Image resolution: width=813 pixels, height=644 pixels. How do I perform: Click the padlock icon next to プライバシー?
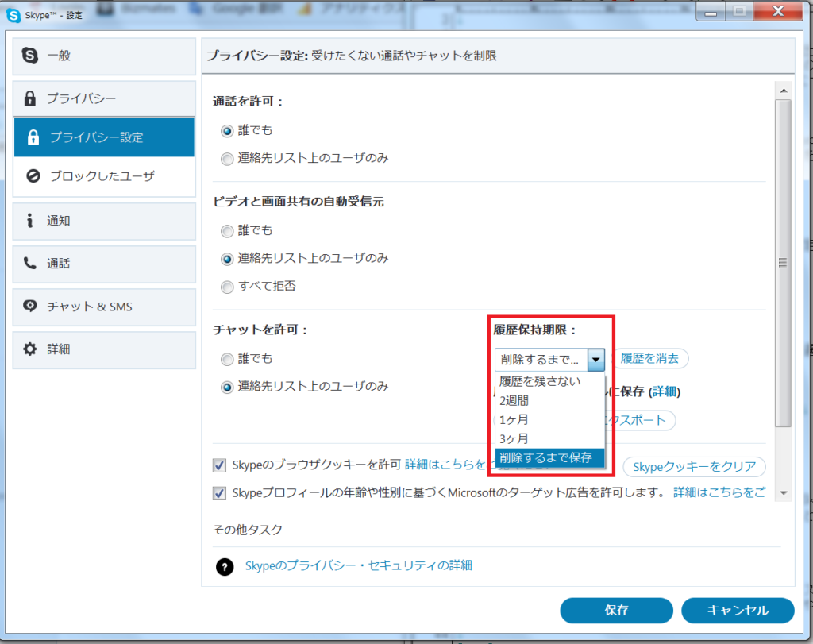point(31,98)
